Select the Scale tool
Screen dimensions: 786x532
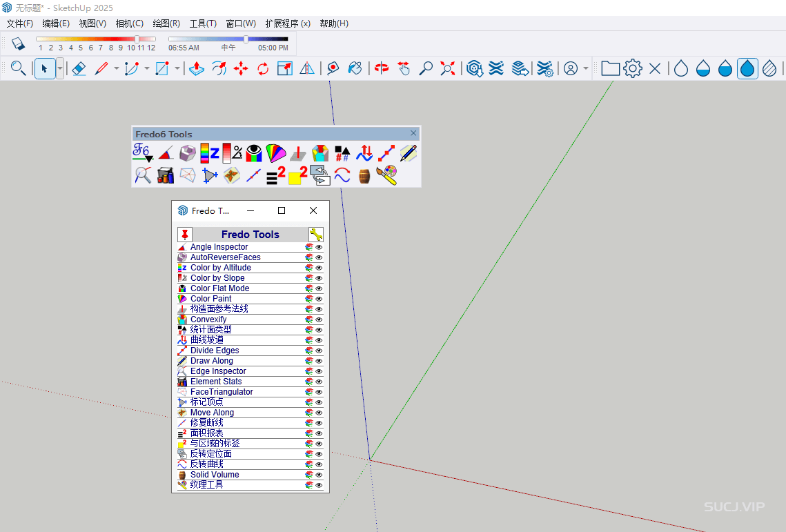[285, 68]
